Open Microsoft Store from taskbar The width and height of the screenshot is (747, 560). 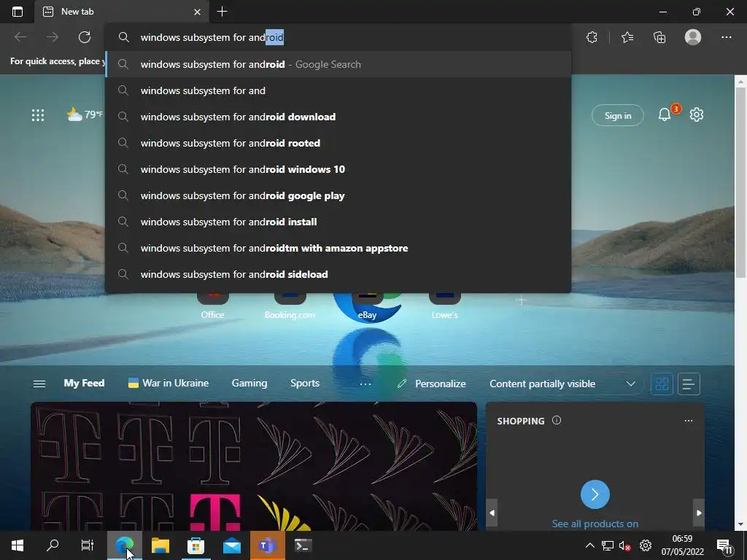[x=196, y=545]
